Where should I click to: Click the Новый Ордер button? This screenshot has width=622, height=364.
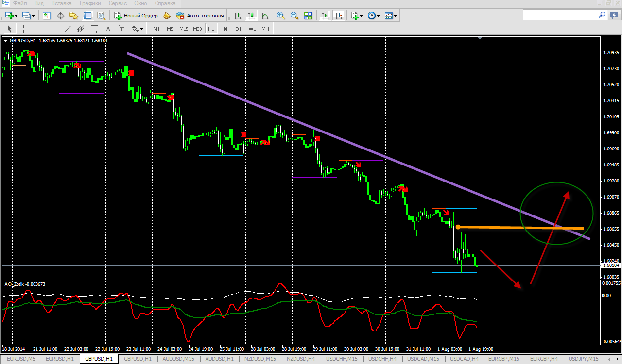136,16
